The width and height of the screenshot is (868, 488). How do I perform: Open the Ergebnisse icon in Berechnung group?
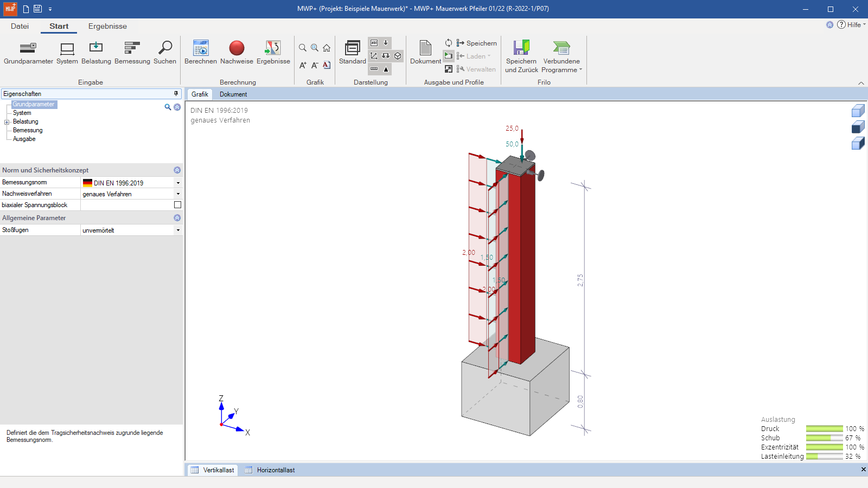(273, 53)
